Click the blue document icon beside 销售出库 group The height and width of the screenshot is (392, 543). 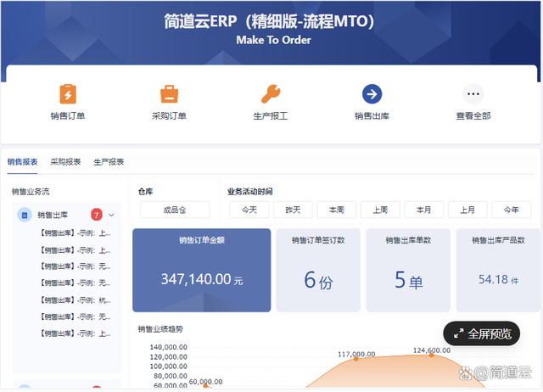tap(25, 215)
